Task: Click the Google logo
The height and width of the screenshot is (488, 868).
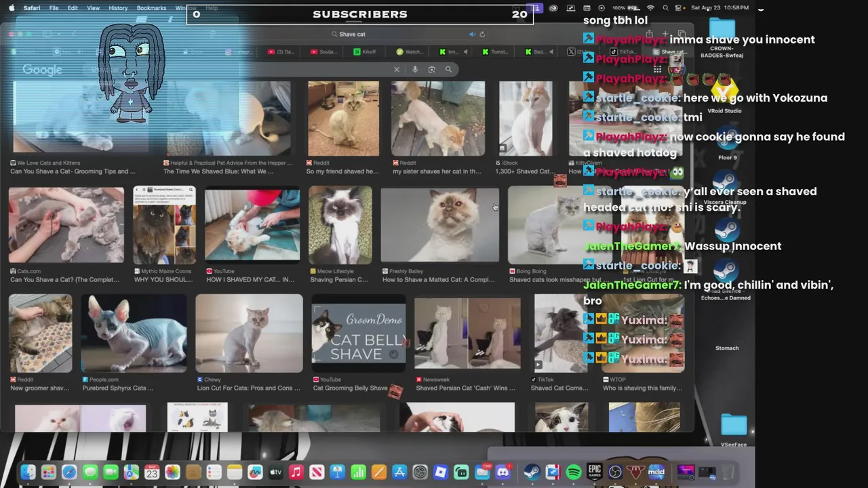Action: [42, 70]
